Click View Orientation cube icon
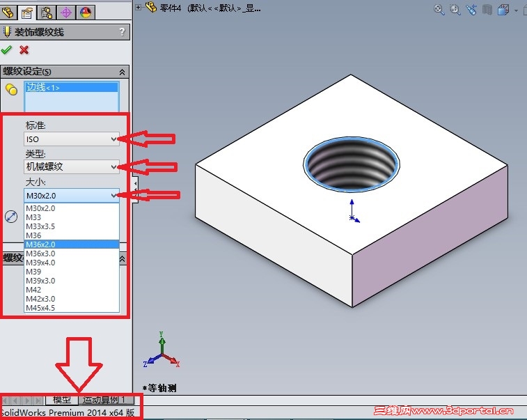527x420 pixels. tap(503, 10)
